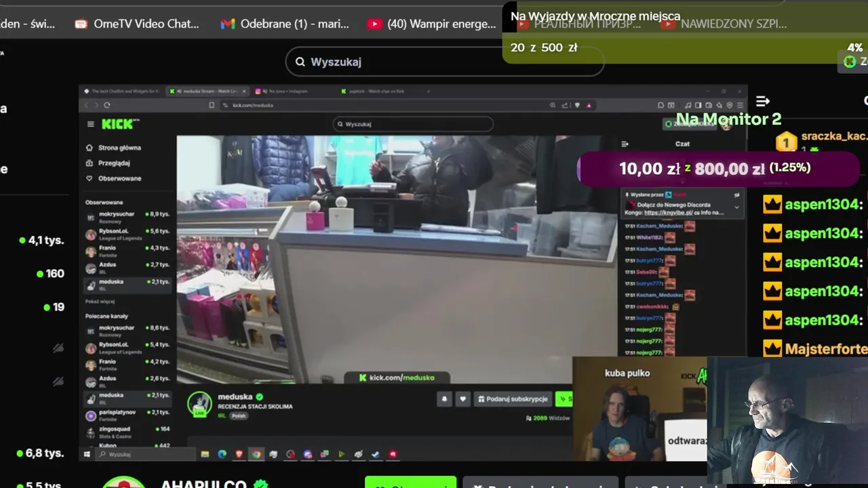Click the Polish language tag
868x488 pixels.
coord(239,415)
